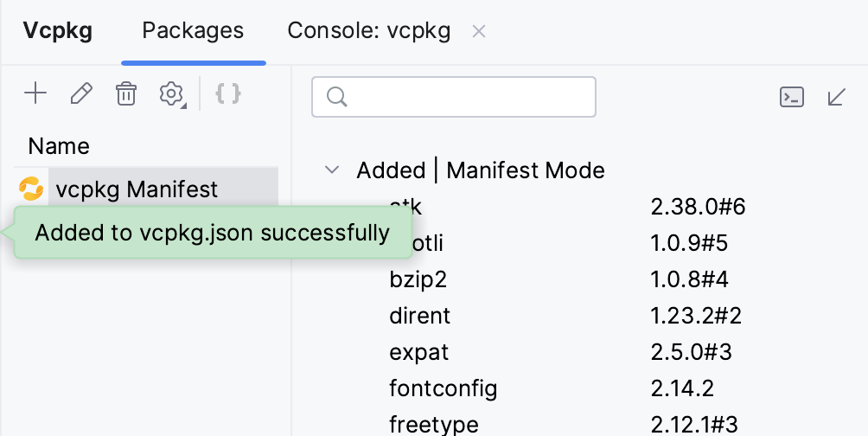Image resolution: width=868 pixels, height=436 pixels.
Task: Click the vcpkg Manifest orange logo icon
Action: pos(31,188)
